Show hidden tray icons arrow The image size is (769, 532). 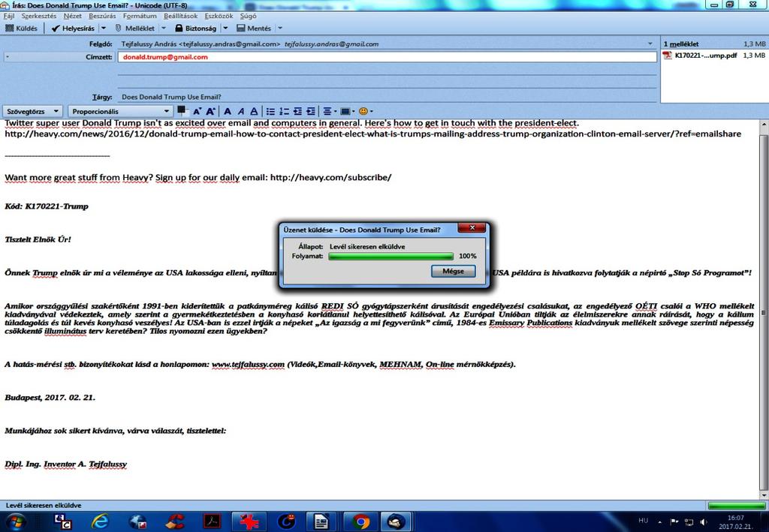pyautogui.click(x=659, y=521)
